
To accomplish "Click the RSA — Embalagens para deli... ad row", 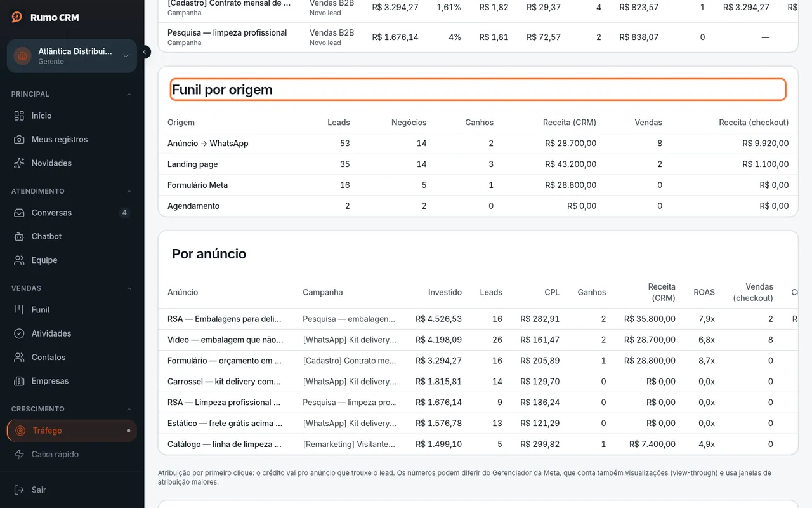I will (478, 319).
